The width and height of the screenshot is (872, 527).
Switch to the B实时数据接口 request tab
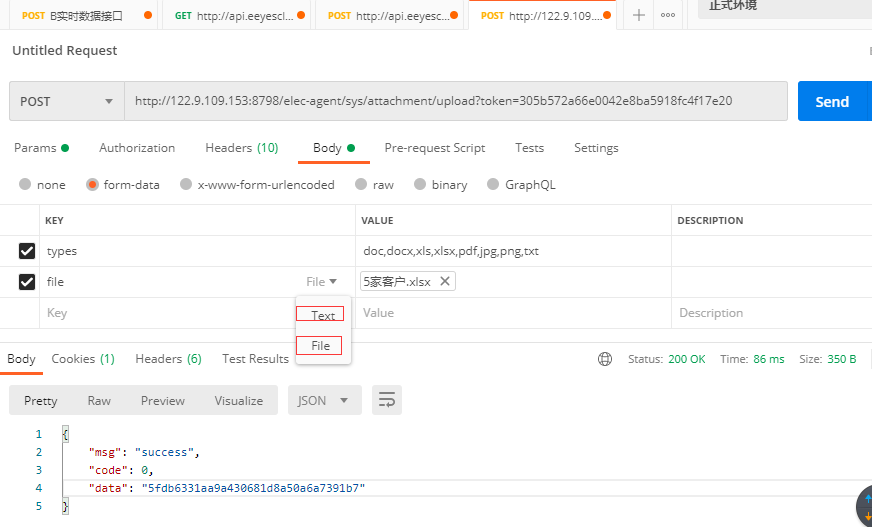(x=83, y=16)
